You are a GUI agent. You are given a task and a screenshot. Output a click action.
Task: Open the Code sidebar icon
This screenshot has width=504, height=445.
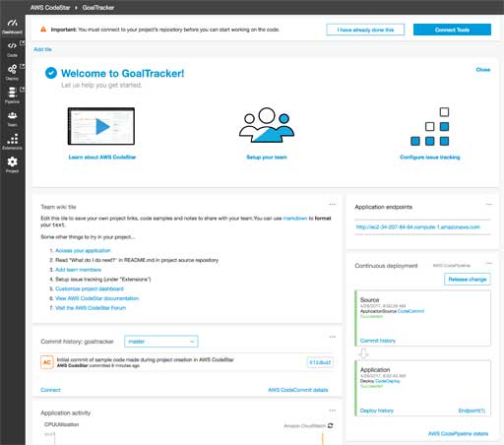[x=12, y=49]
